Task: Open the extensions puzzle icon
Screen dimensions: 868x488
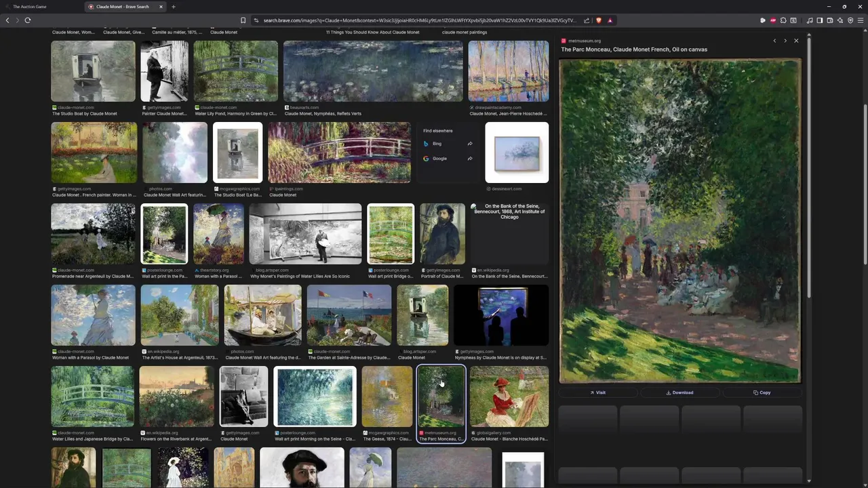Action: 783,20
